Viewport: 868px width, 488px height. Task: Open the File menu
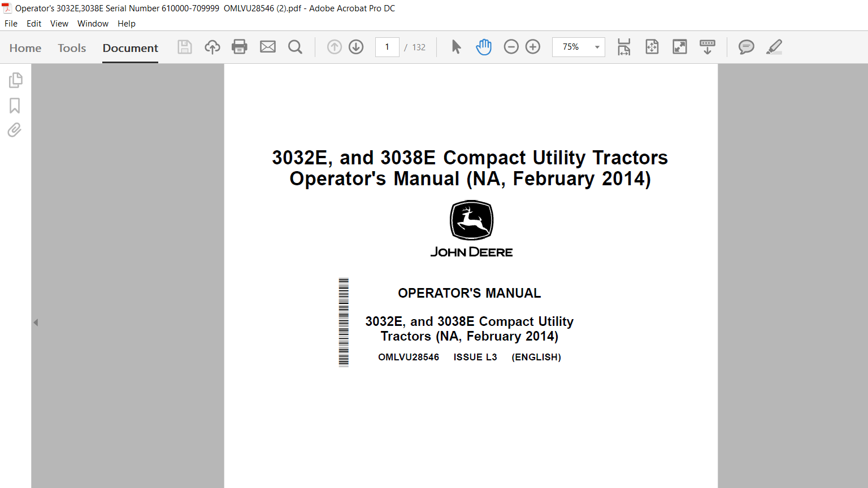click(11, 24)
